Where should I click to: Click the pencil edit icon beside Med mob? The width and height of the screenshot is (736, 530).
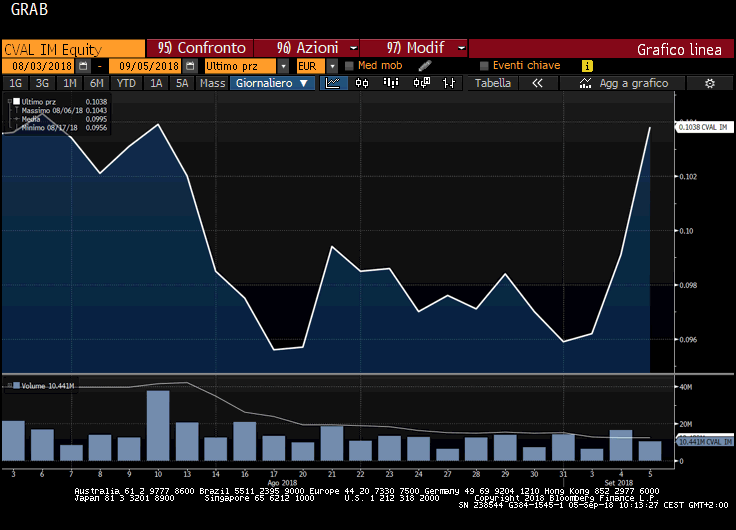pyautogui.click(x=424, y=65)
